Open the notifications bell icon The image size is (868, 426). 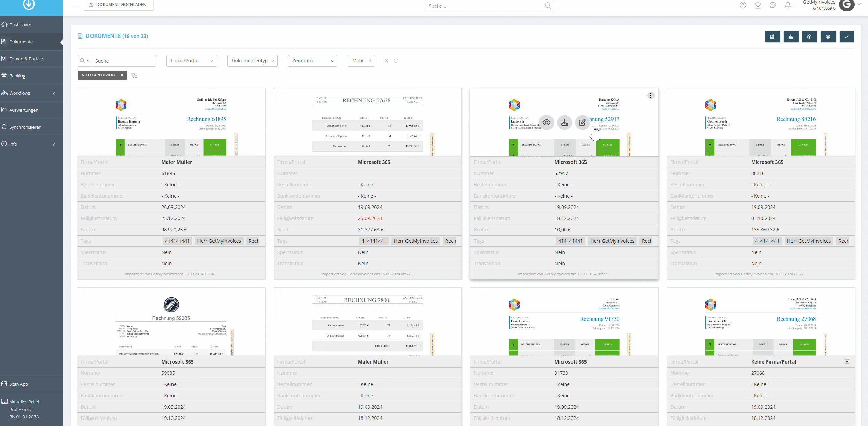(x=788, y=5)
